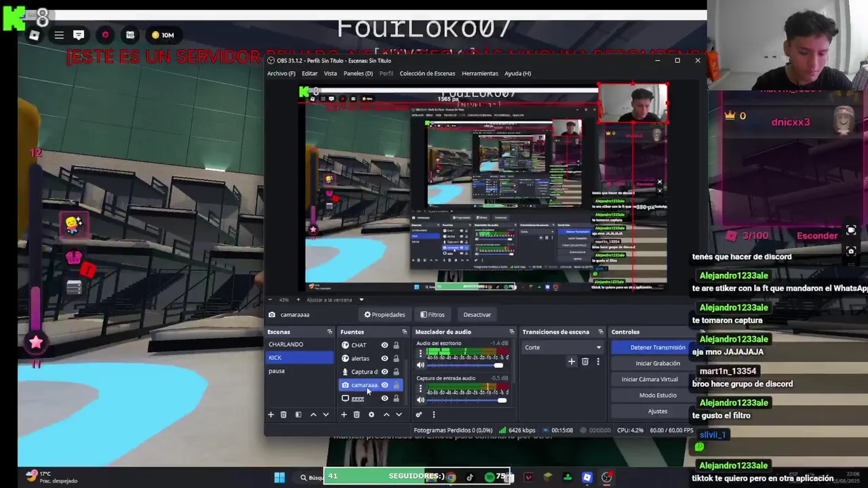This screenshot has height=488, width=868.
Task: Click Iniciar Grabación button
Action: (658, 363)
